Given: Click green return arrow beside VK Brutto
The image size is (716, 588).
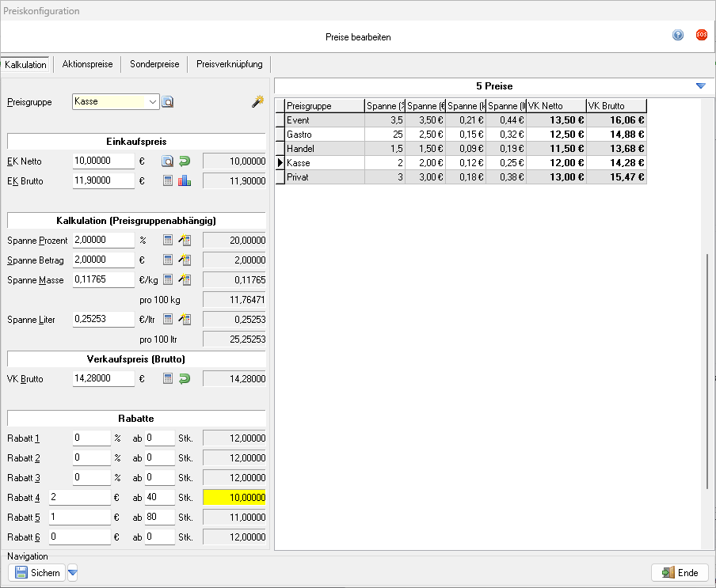Looking at the screenshot, I should pyautogui.click(x=185, y=379).
